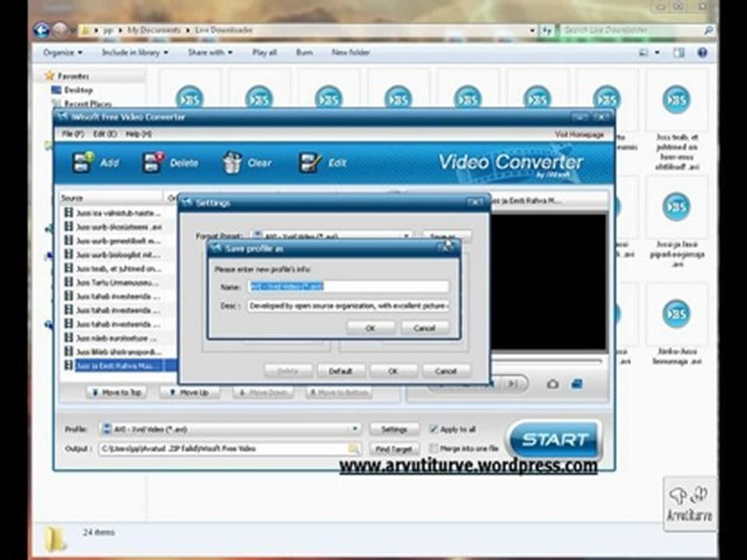Screen dimensions: 747x560
Task: Click the next frame playback button
Action: click(x=512, y=383)
